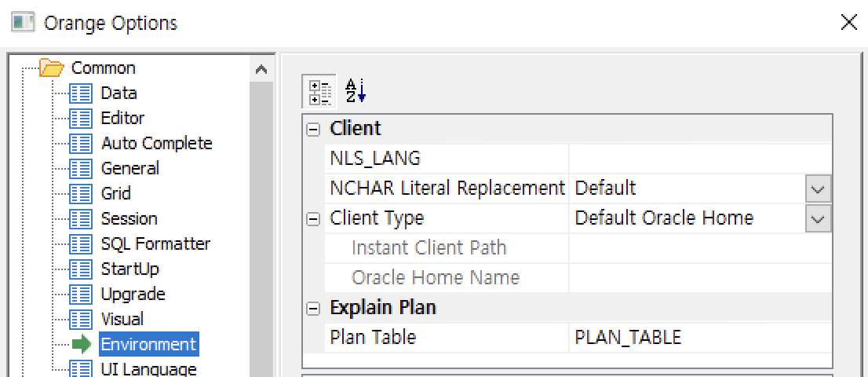Open the Auto Complete options page

pos(156,144)
